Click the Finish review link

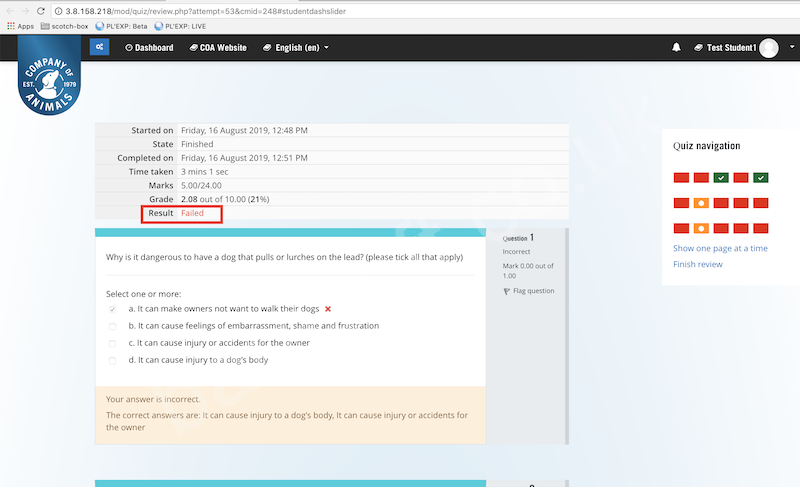tap(697, 264)
